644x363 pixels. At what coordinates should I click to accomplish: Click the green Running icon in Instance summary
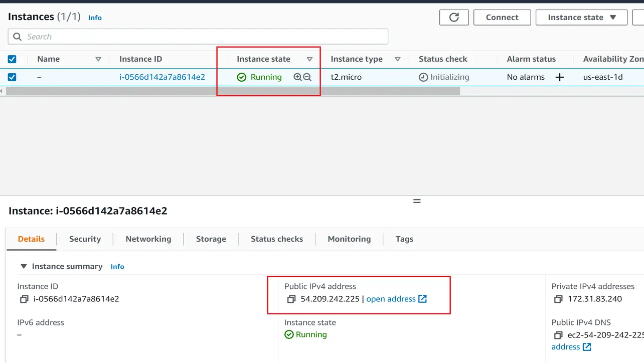click(x=289, y=334)
